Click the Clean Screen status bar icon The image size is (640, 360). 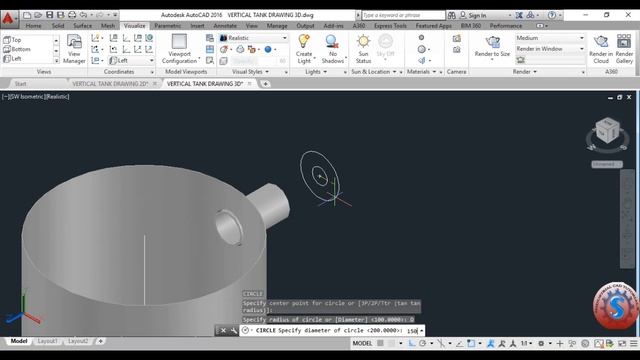622,344
